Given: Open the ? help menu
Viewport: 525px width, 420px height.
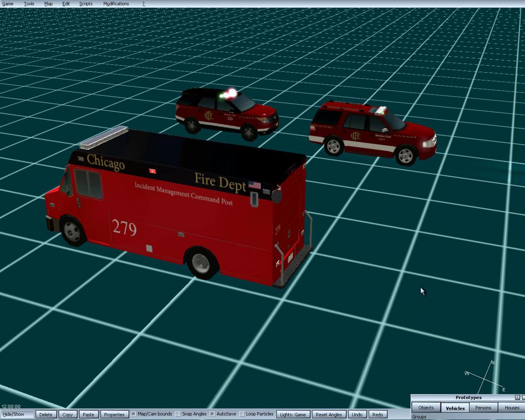Looking at the screenshot, I should 143,3.
